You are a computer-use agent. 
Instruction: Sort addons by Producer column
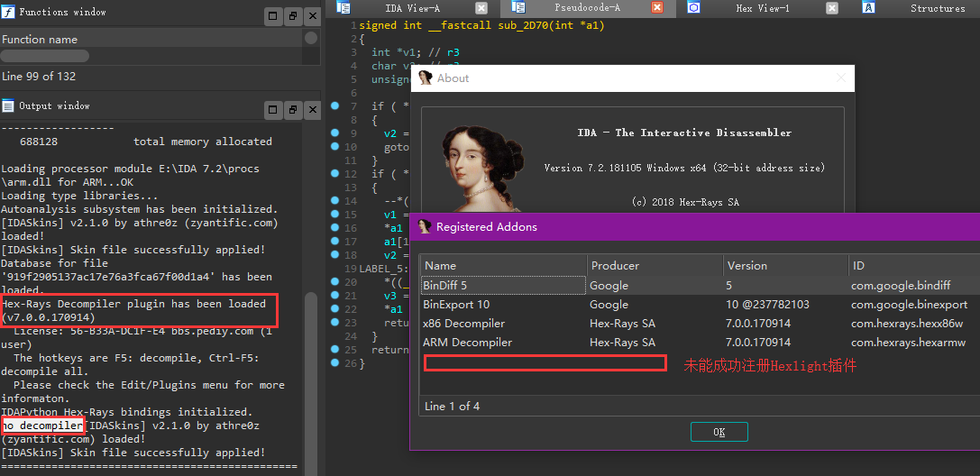point(655,265)
